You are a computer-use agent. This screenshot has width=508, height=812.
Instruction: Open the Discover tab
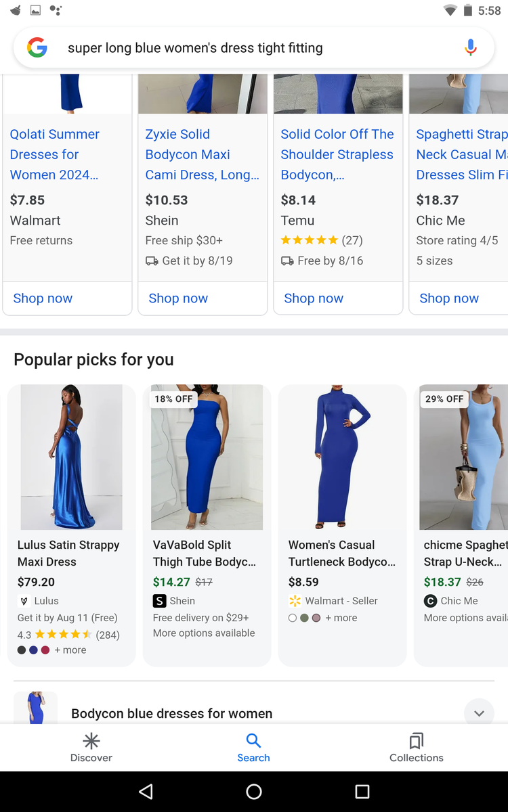[91, 747]
